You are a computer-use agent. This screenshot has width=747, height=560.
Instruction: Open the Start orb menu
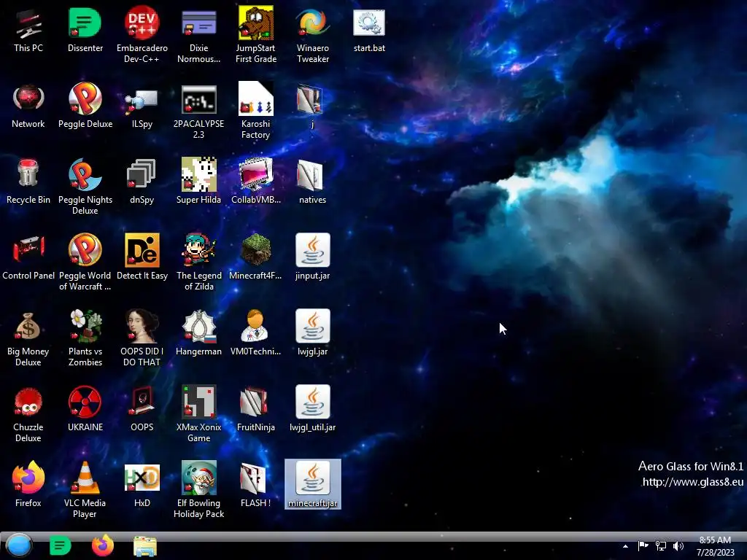19,545
